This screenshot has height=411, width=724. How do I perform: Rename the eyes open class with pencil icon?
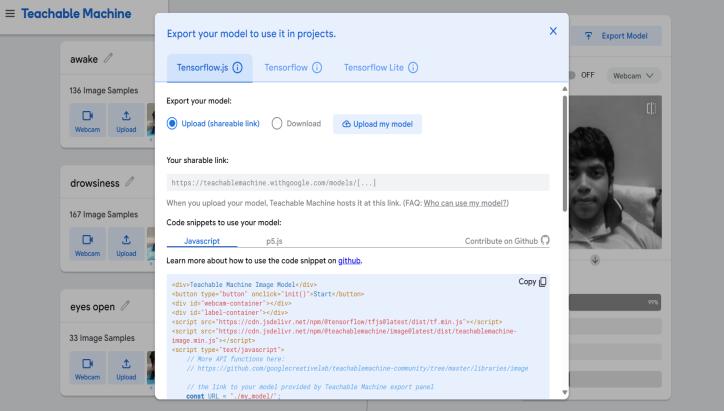tap(125, 306)
